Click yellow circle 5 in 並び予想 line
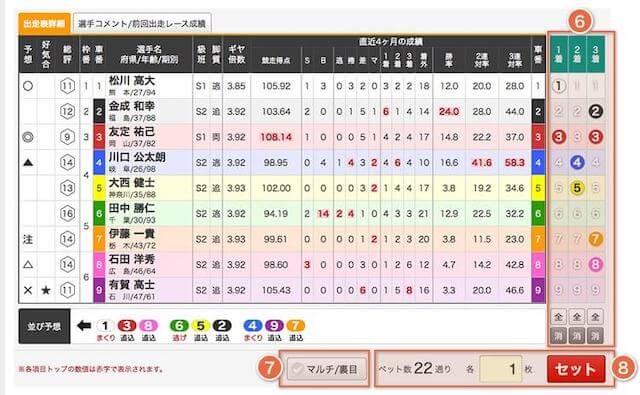This screenshot has height=395, width=640. pyautogui.click(x=200, y=326)
